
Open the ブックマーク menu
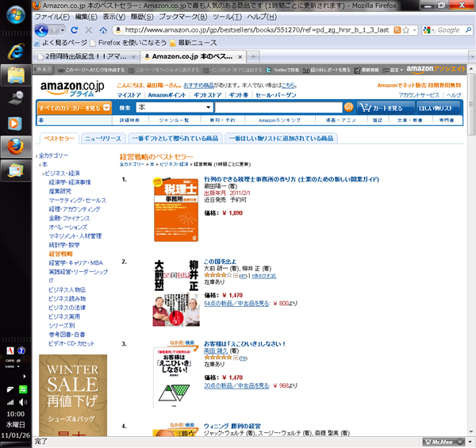183,17
